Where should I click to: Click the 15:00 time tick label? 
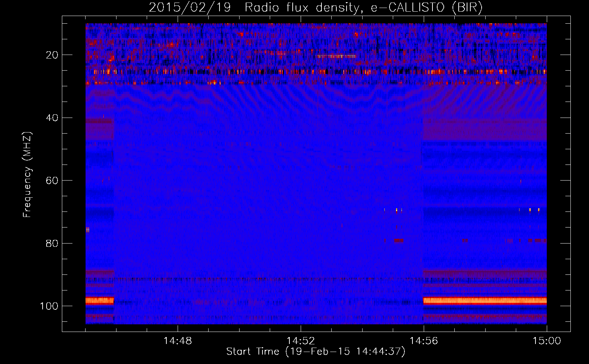(547, 341)
